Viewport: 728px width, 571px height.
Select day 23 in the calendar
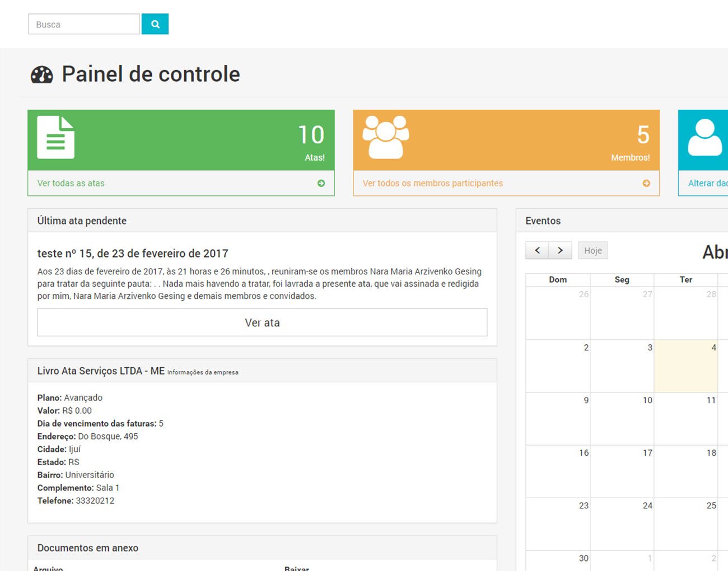(x=558, y=524)
